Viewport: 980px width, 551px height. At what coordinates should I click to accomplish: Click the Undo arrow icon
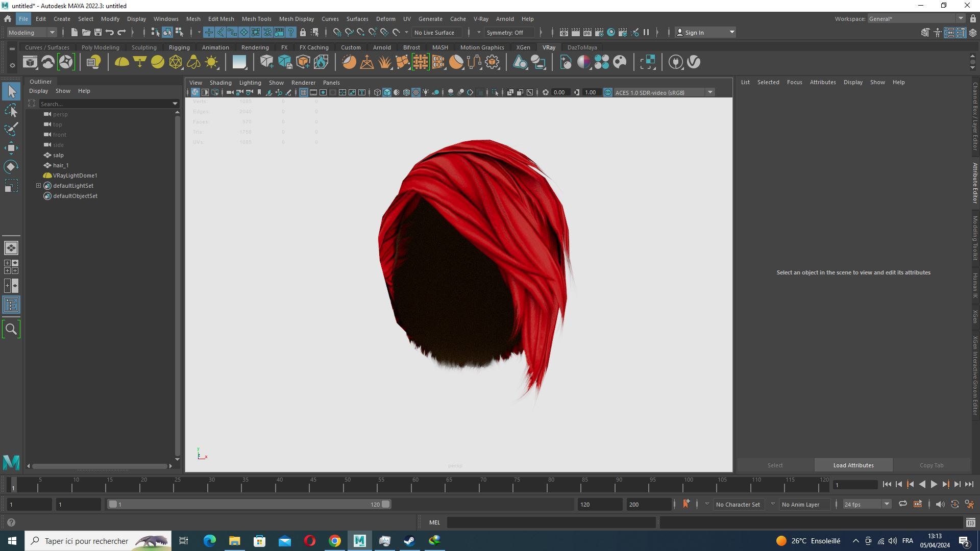(109, 32)
